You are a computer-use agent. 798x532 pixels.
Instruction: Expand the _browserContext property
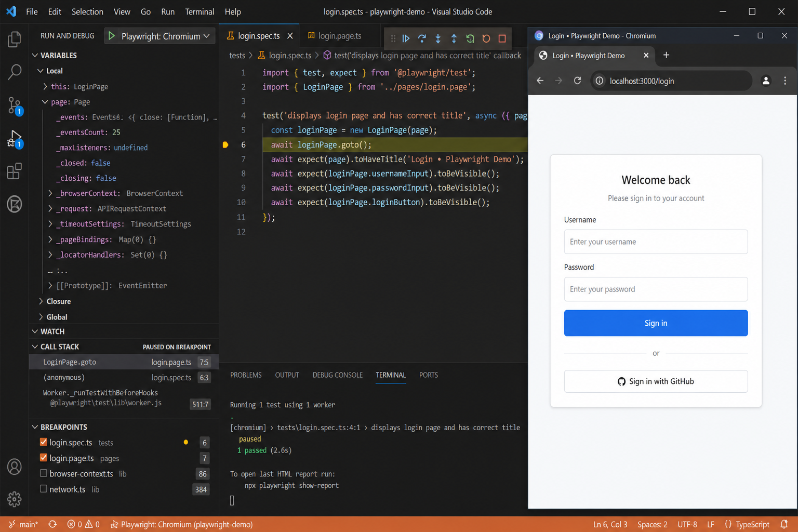(x=50, y=193)
